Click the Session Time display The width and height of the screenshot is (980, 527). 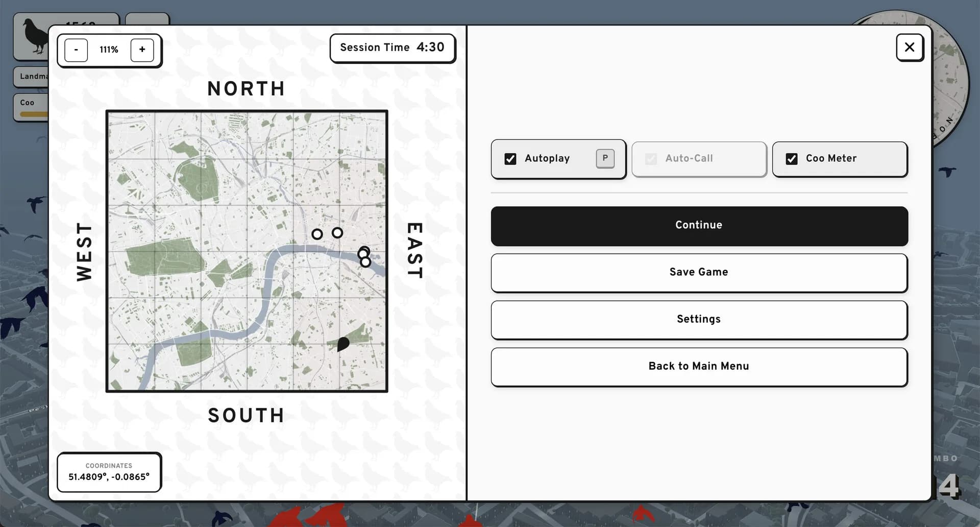(392, 48)
